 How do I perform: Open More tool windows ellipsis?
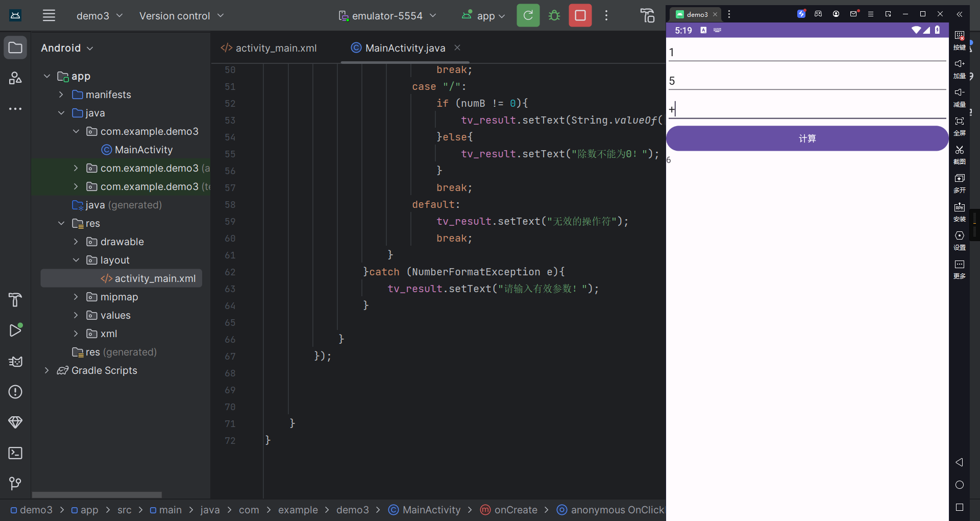pos(15,108)
